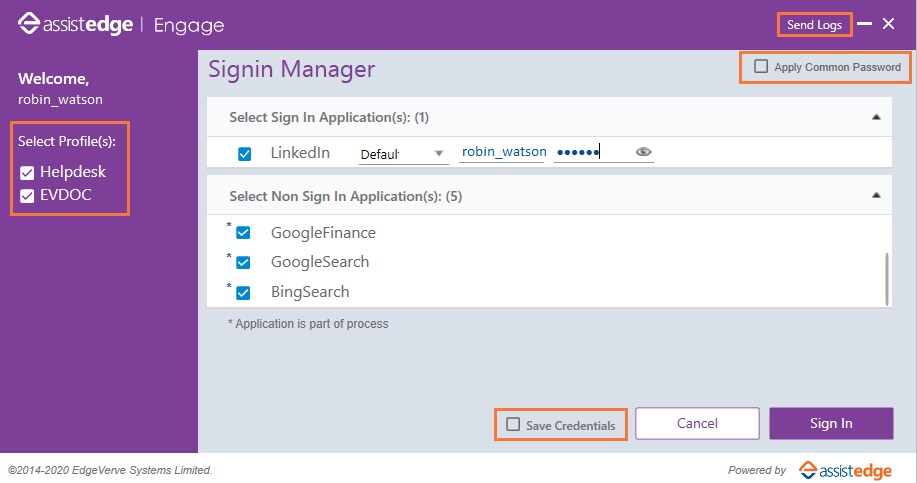The width and height of the screenshot is (917, 483).
Task: Uncheck the BingSearch application
Action: 243,293
